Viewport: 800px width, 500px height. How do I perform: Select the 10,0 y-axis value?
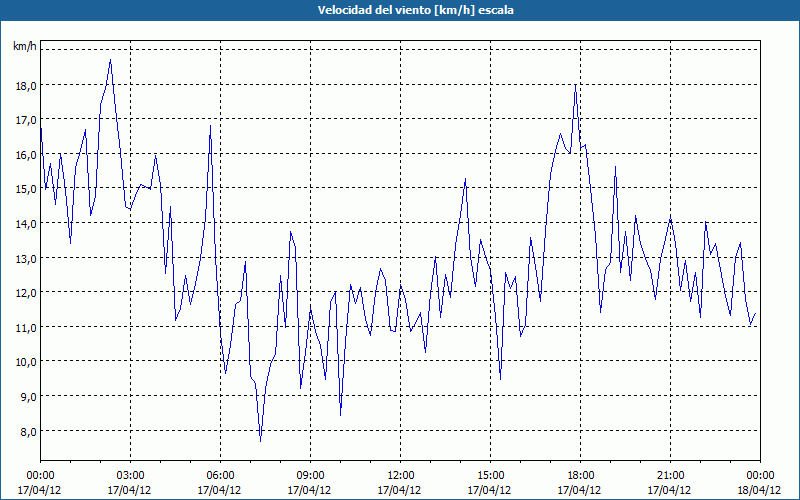click(x=26, y=362)
